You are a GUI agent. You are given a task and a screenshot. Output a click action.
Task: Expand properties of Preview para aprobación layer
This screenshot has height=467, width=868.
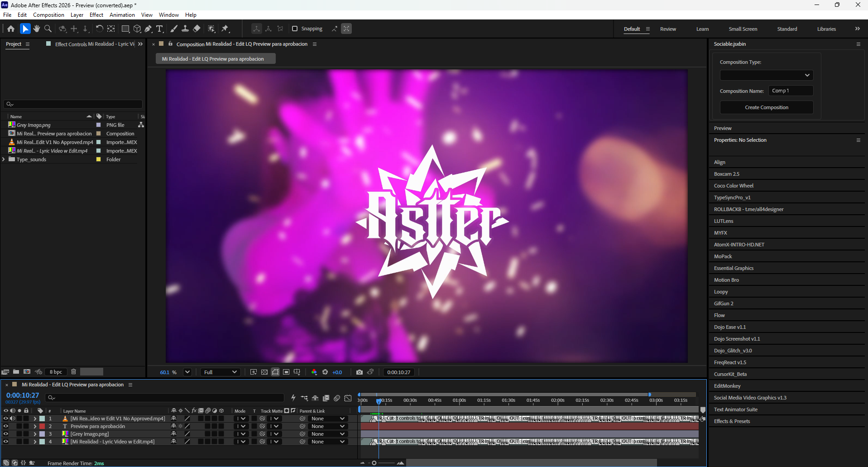coord(35,426)
